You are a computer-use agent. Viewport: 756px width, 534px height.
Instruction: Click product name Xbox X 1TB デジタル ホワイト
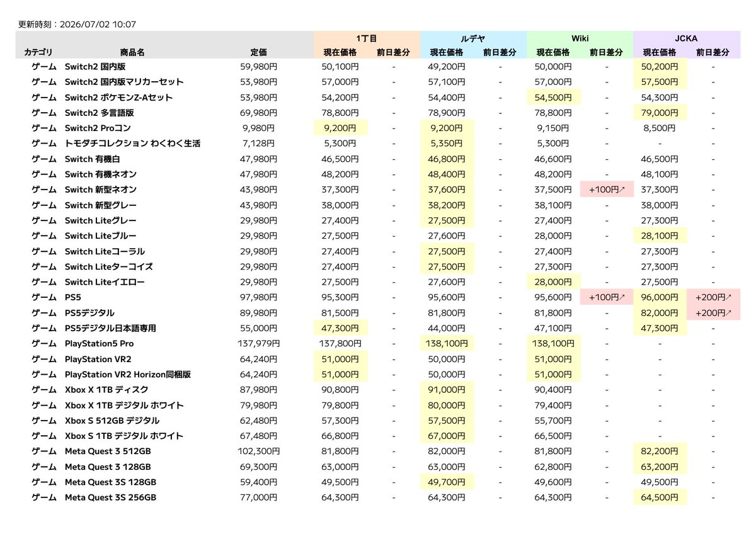(124, 406)
